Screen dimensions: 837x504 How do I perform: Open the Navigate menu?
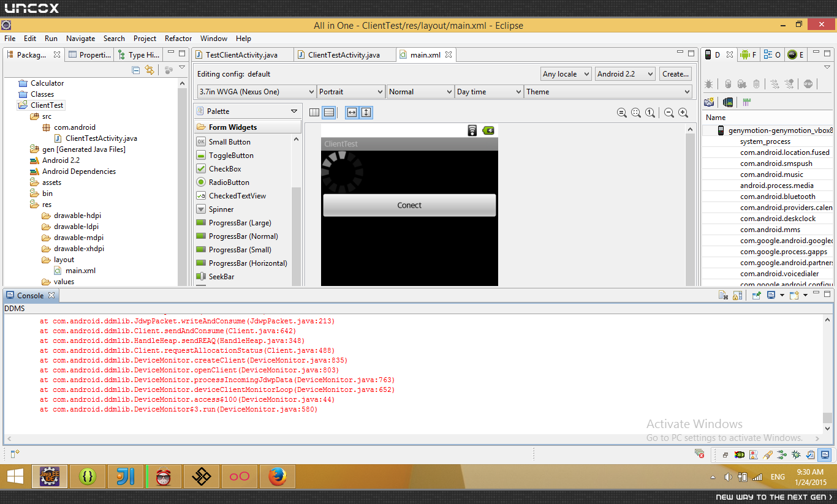click(x=81, y=39)
